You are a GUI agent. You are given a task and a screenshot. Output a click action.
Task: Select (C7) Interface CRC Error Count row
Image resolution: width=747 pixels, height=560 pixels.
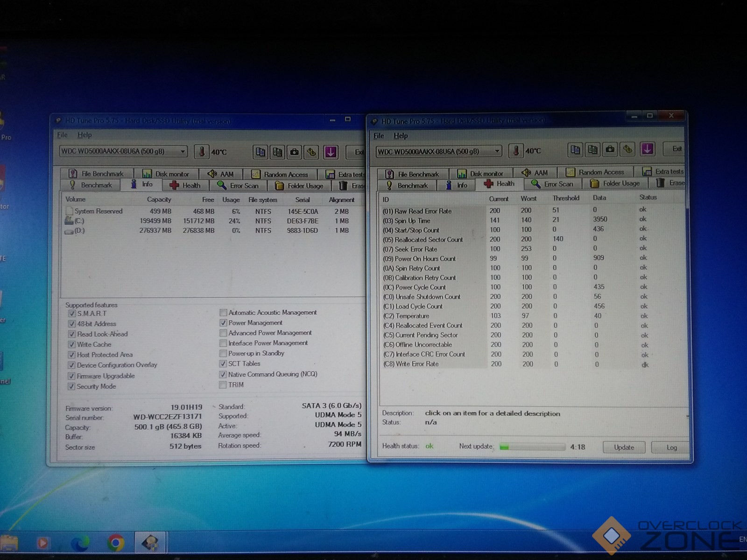(x=532, y=354)
